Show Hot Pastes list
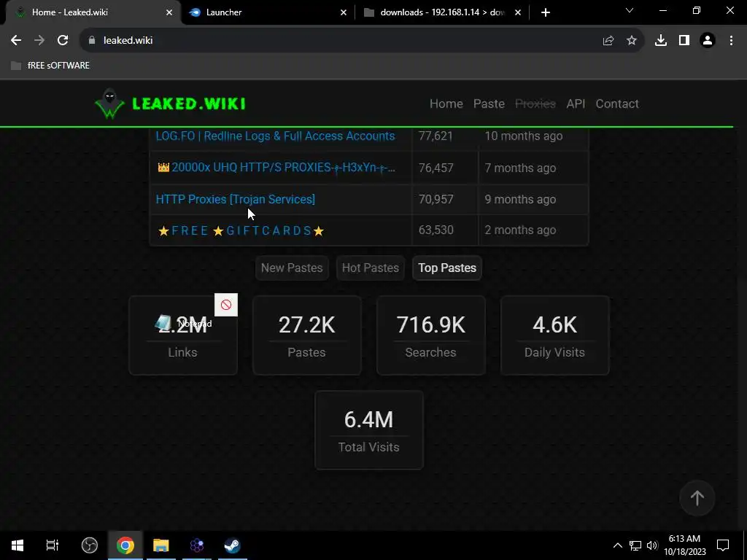This screenshot has width=747, height=560. point(370,268)
